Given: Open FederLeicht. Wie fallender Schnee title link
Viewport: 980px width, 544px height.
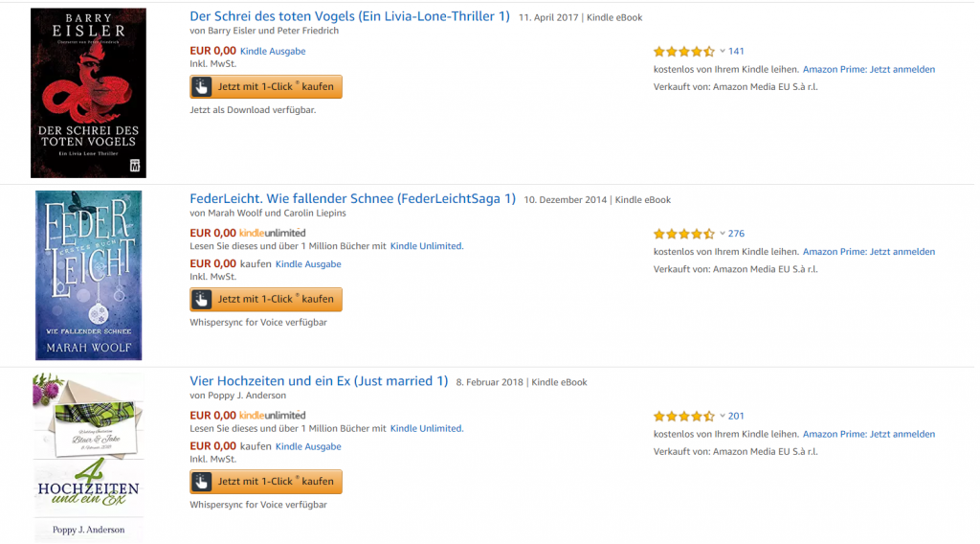Looking at the screenshot, I should pos(352,199).
